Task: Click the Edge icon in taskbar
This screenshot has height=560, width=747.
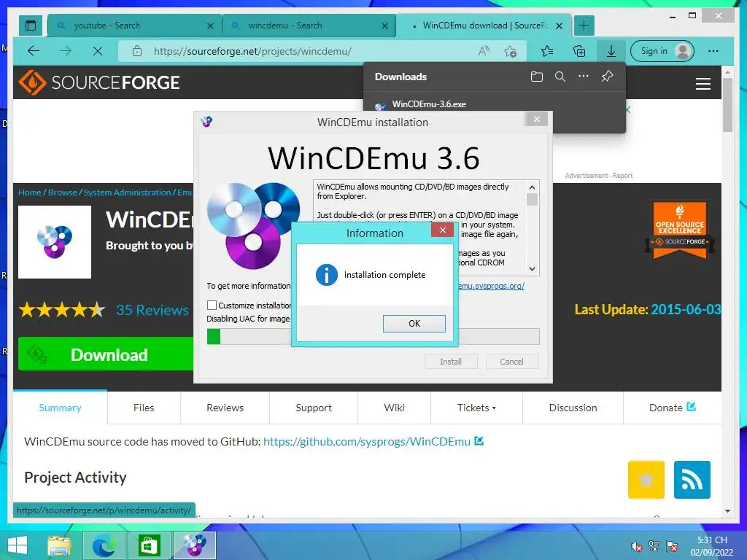Action: (104, 545)
